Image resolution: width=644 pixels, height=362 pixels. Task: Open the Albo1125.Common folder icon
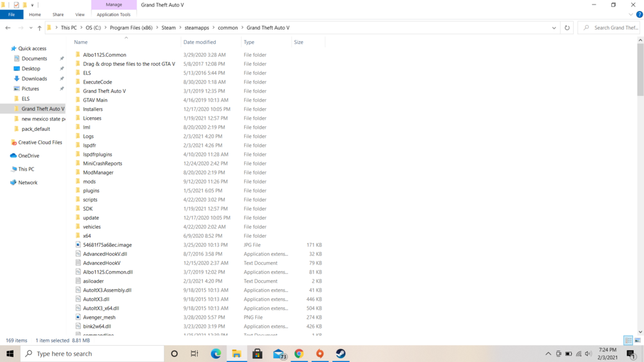pyautogui.click(x=78, y=55)
